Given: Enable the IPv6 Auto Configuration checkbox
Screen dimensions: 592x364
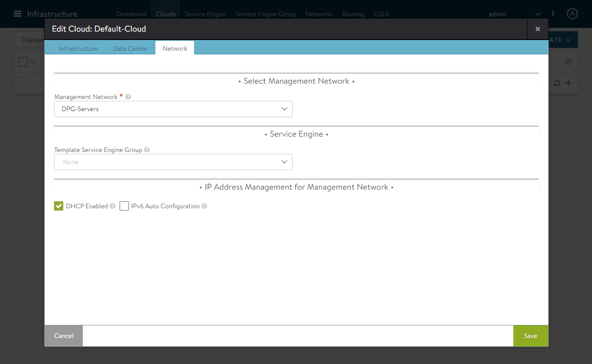Looking at the screenshot, I should 124,206.
